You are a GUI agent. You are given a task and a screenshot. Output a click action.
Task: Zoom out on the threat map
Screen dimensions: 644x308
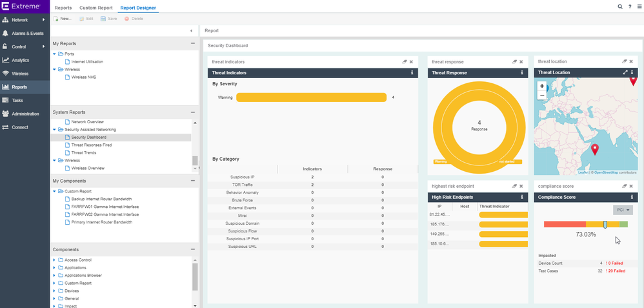click(542, 95)
